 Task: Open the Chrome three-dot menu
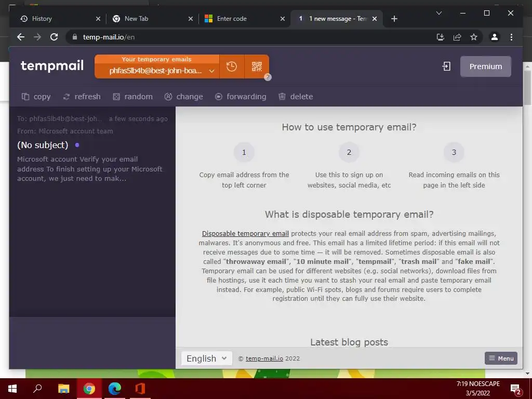(x=511, y=37)
